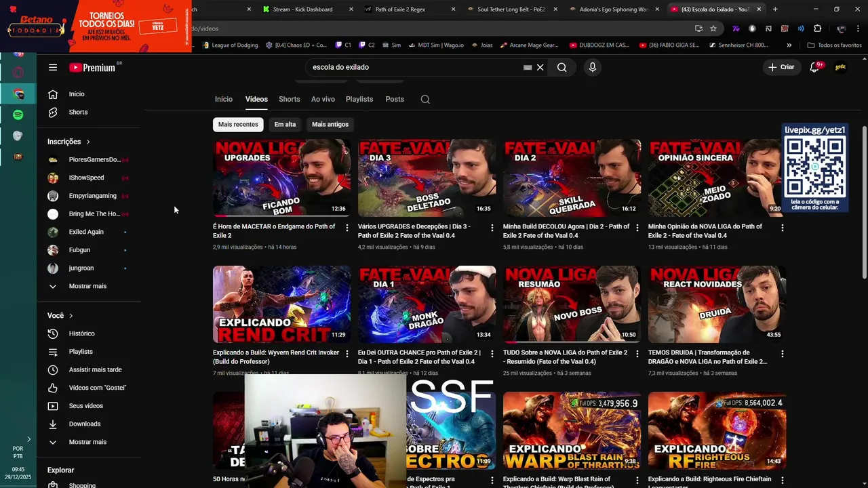
Task: Open the Explicando Rend Crit thumbnail
Action: (x=281, y=304)
